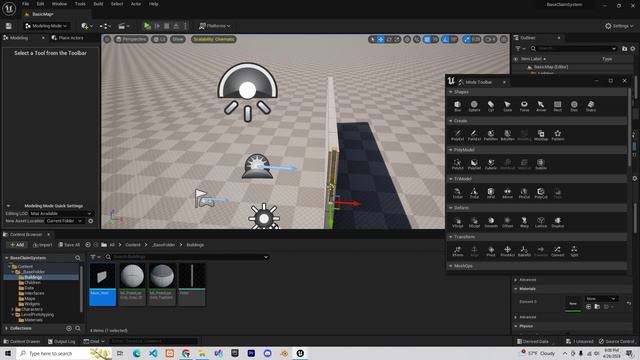640x360 pixels.
Task: Open the New Asset Location dropdown
Action: pos(64,221)
